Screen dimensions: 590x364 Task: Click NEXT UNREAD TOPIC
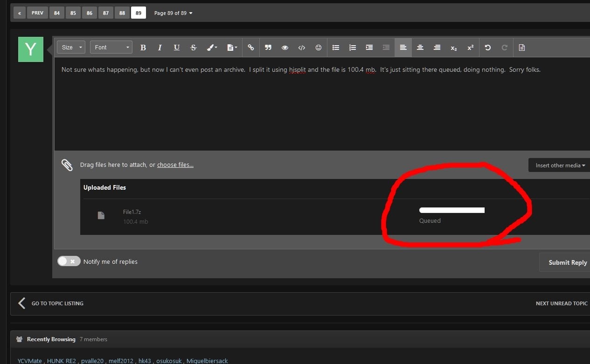pyautogui.click(x=562, y=303)
